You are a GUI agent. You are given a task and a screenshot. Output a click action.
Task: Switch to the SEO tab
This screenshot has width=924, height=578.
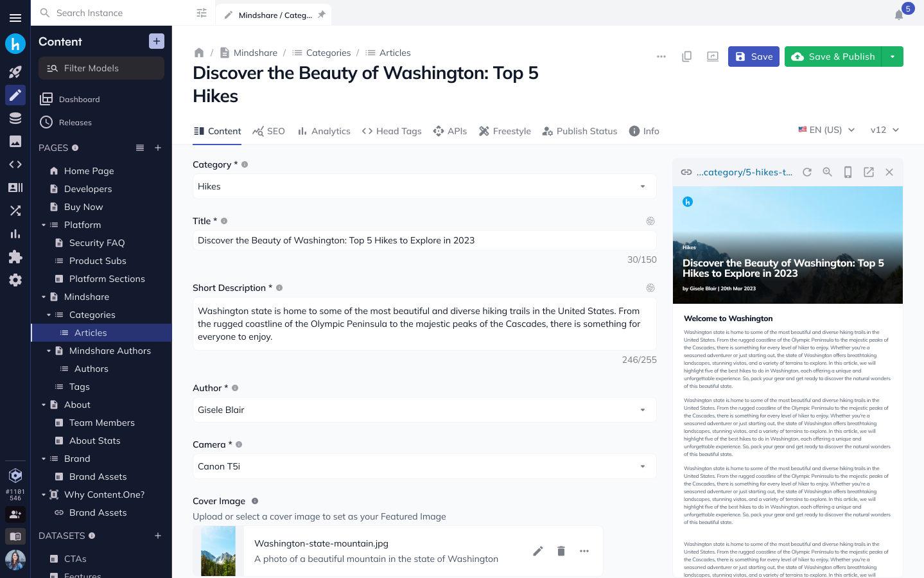tap(269, 131)
